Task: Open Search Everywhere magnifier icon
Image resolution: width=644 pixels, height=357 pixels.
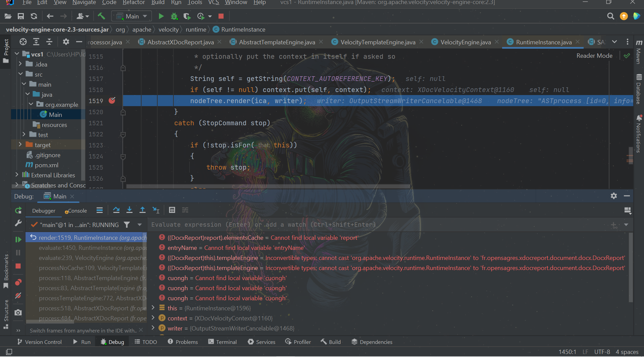Action: point(610,16)
